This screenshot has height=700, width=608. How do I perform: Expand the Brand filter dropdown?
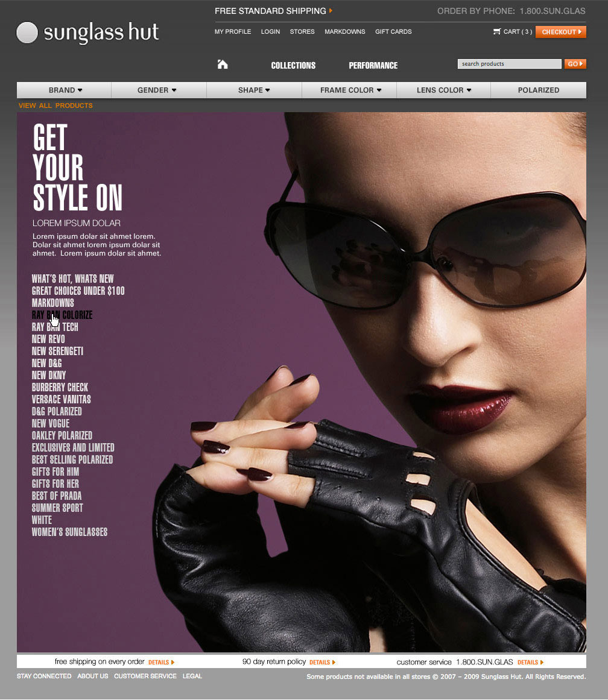point(65,90)
